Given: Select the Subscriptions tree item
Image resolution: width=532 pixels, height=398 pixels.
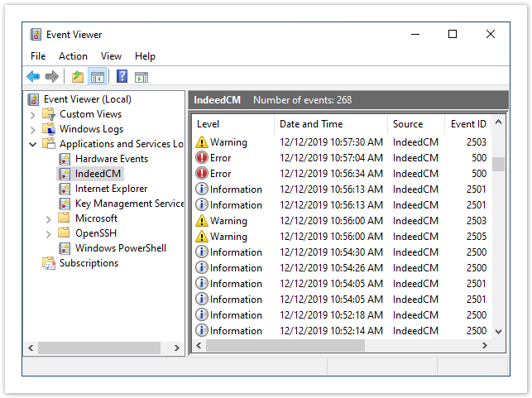Looking at the screenshot, I should [x=89, y=263].
